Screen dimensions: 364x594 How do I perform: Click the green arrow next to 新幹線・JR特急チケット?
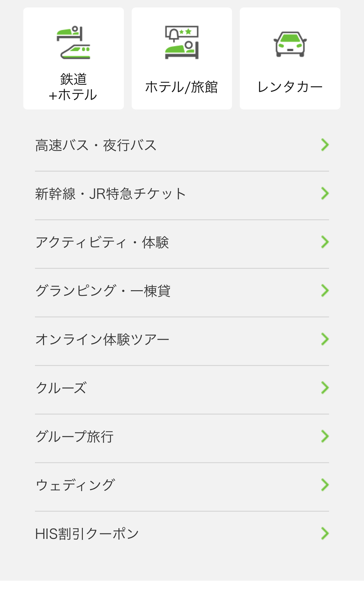325,193
